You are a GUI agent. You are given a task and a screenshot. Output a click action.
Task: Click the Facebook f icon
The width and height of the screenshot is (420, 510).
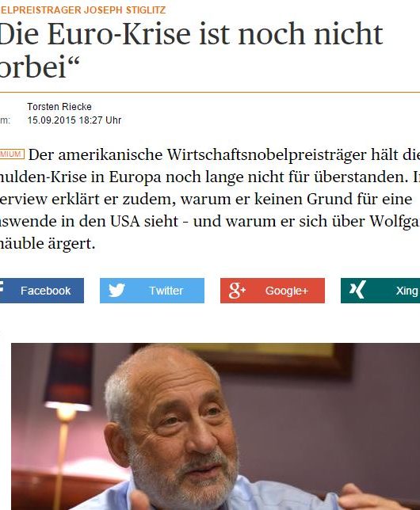(2, 287)
